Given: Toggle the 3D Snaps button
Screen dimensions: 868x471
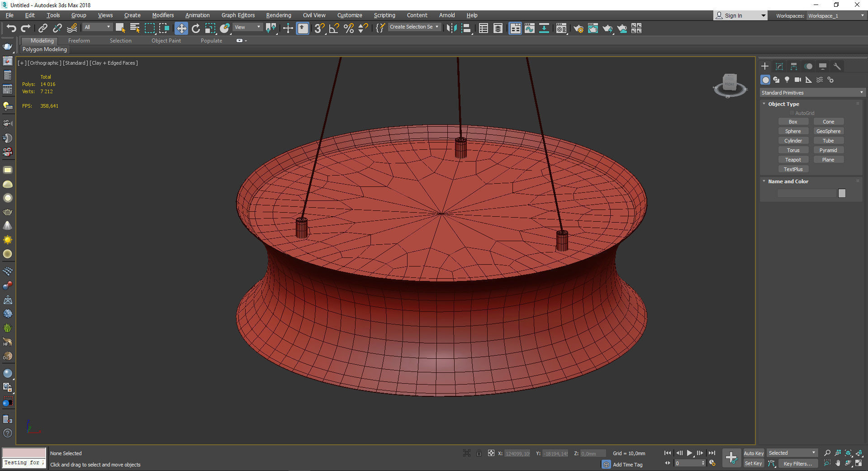Looking at the screenshot, I should pyautogui.click(x=319, y=29).
